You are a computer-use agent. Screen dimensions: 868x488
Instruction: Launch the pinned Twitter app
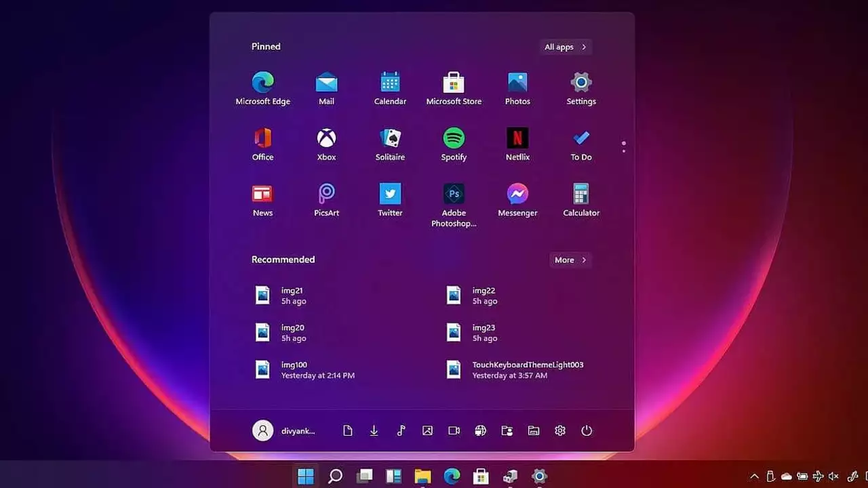click(390, 201)
